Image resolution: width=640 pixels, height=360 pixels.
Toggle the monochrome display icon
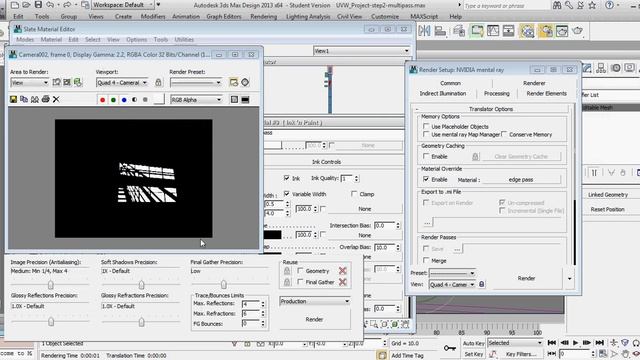coord(145,100)
